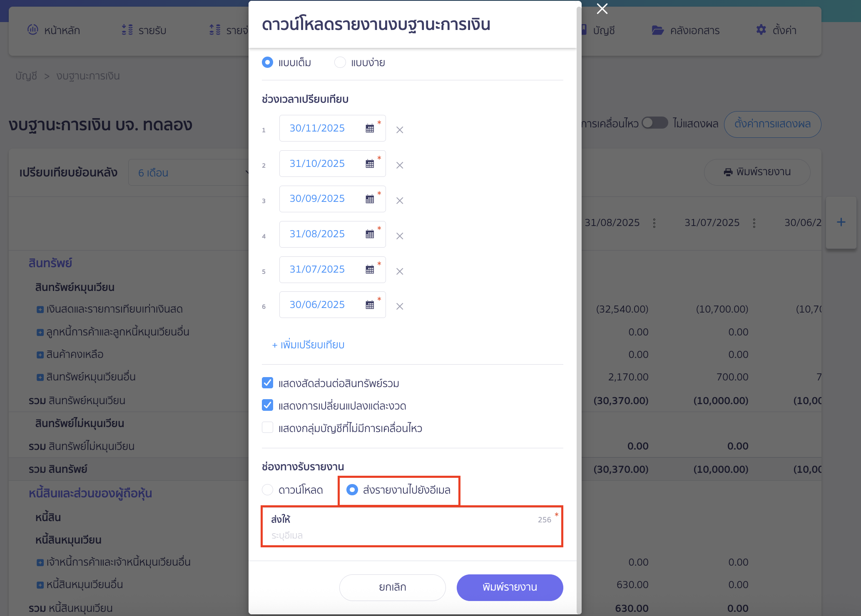This screenshot has width=861, height=616.
Task: Click the plus icon to add column
Action: (841, 222)
